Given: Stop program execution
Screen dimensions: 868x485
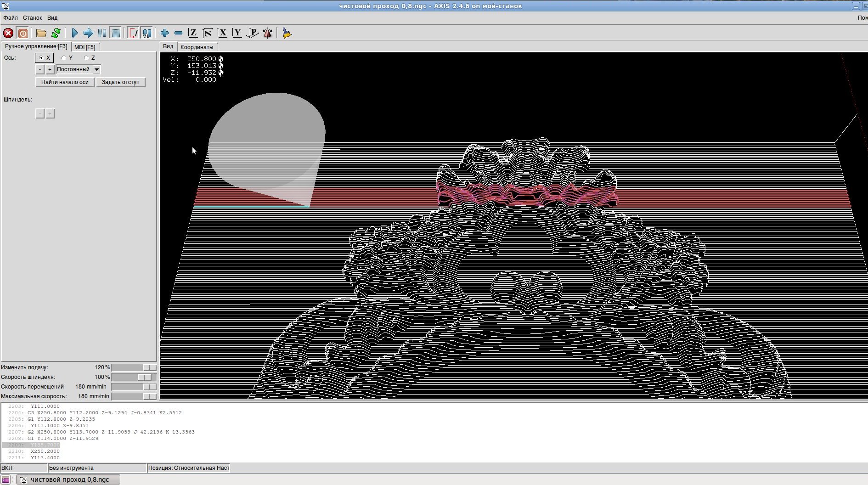Looking at the screenshot, I should point(116,33).
